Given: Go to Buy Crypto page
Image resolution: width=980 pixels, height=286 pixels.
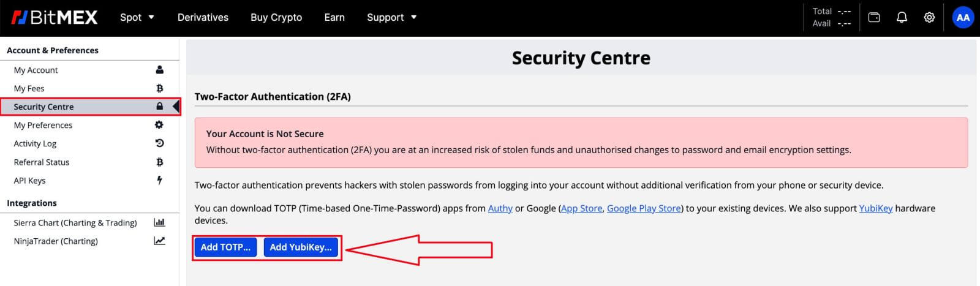Looking at the screenshot, I should click(276, 18).
